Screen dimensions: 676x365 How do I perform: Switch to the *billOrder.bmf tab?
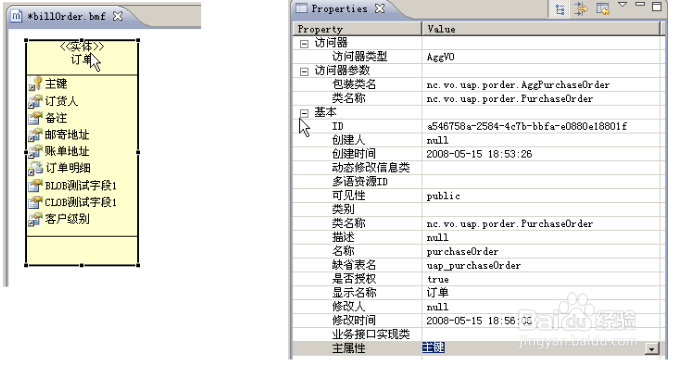pyautogui.click(x=66, y=16)
